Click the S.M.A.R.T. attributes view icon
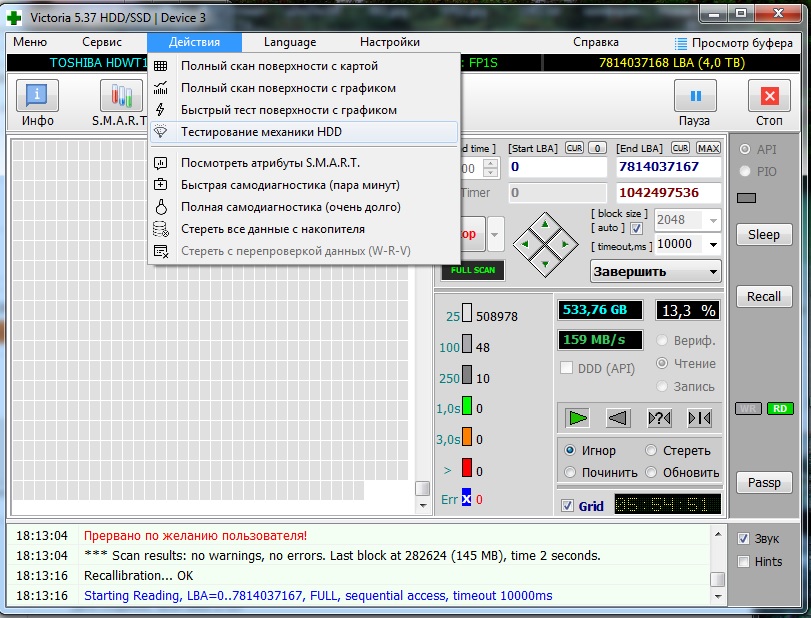The width and height of the screenshot is (811, 618). (x=161, y=163)
